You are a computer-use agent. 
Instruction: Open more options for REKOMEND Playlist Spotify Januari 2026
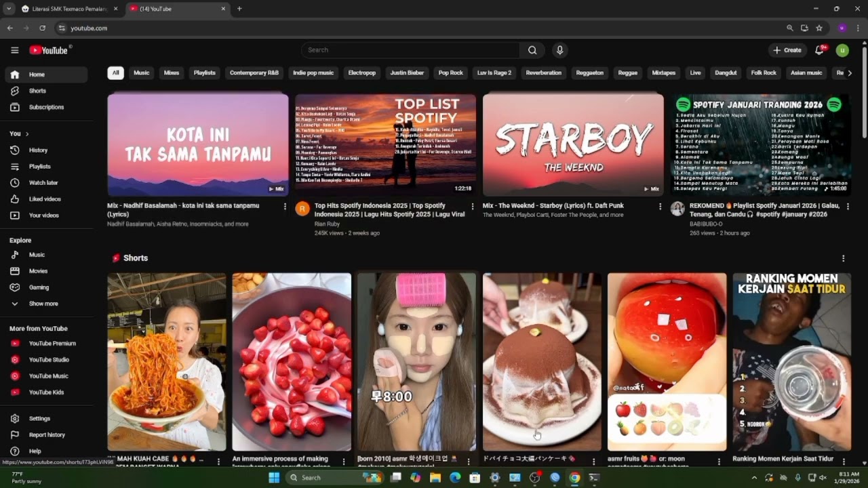pos(848,207)
